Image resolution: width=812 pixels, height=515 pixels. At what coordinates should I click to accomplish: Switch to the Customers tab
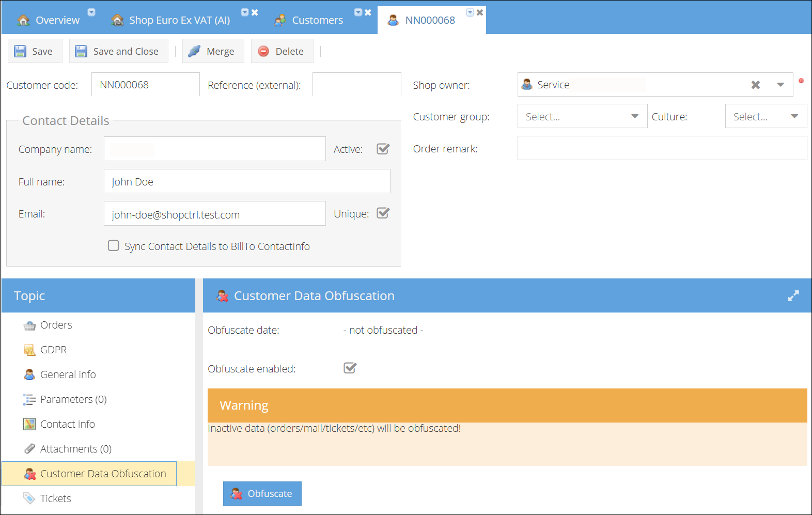(317, 20)
